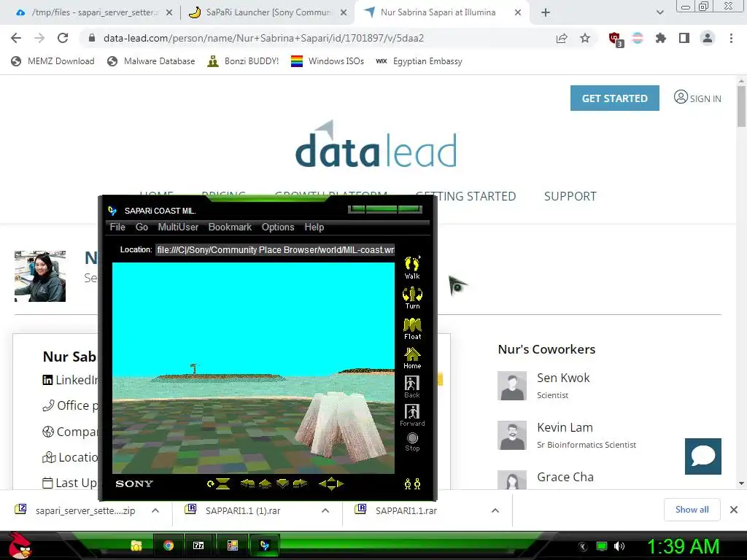The width and height of the screenshot is (747, 560).
Task: Select Turn navigation mode in SAPARI
Action: 412,298
